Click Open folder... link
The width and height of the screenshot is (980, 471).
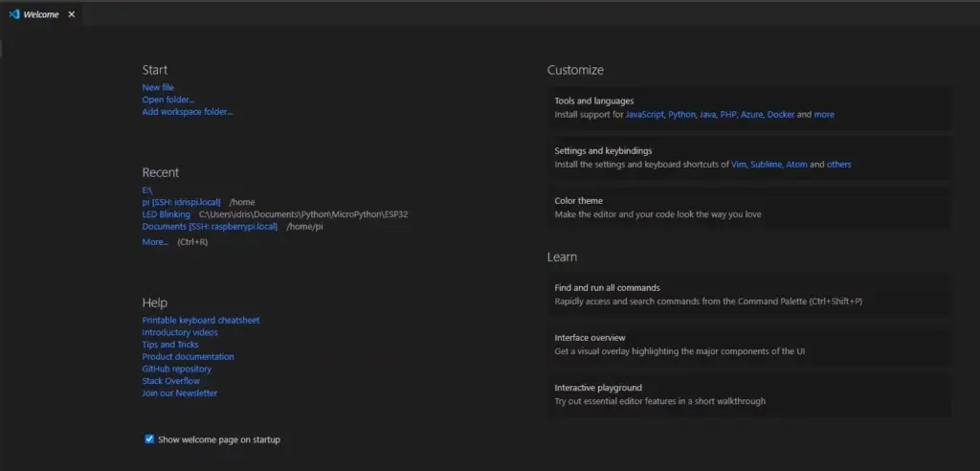168,100
